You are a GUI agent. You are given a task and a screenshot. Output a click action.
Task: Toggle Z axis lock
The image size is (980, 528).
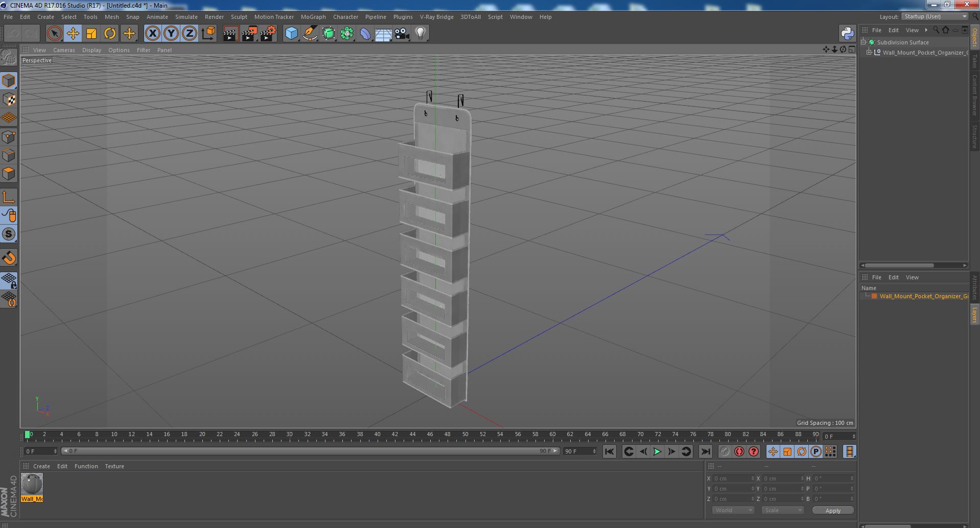point(189,34)
